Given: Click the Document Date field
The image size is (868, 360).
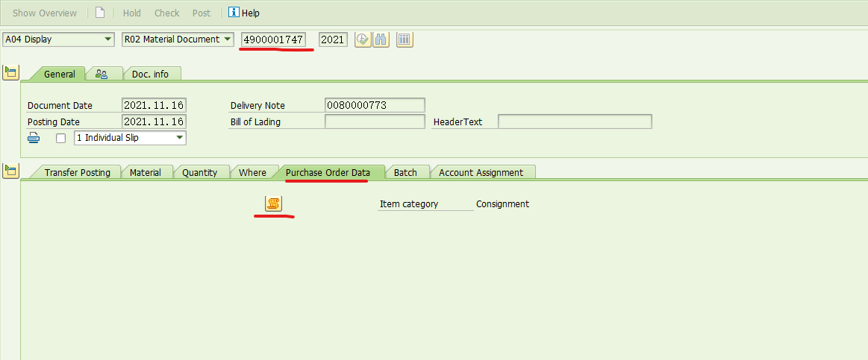Looking at the screenshot, I should [154, 105].
